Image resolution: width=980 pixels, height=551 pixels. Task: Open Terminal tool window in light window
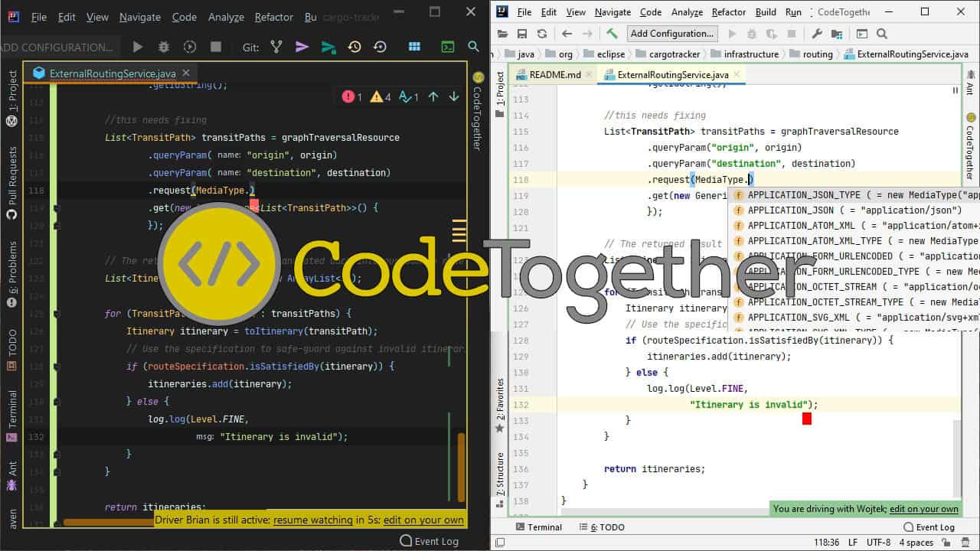[539, 527]
